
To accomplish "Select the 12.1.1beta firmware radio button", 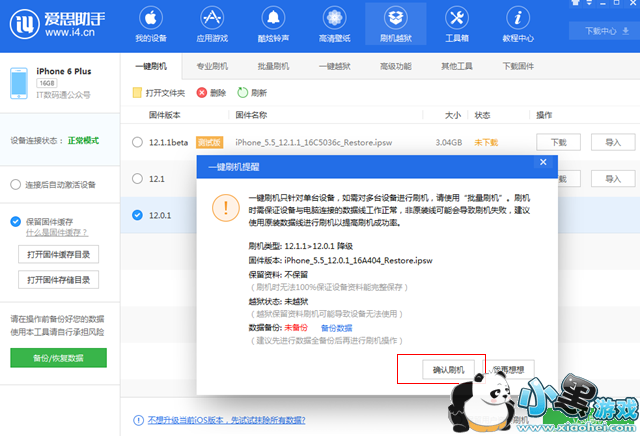I will tap(138, 142).
